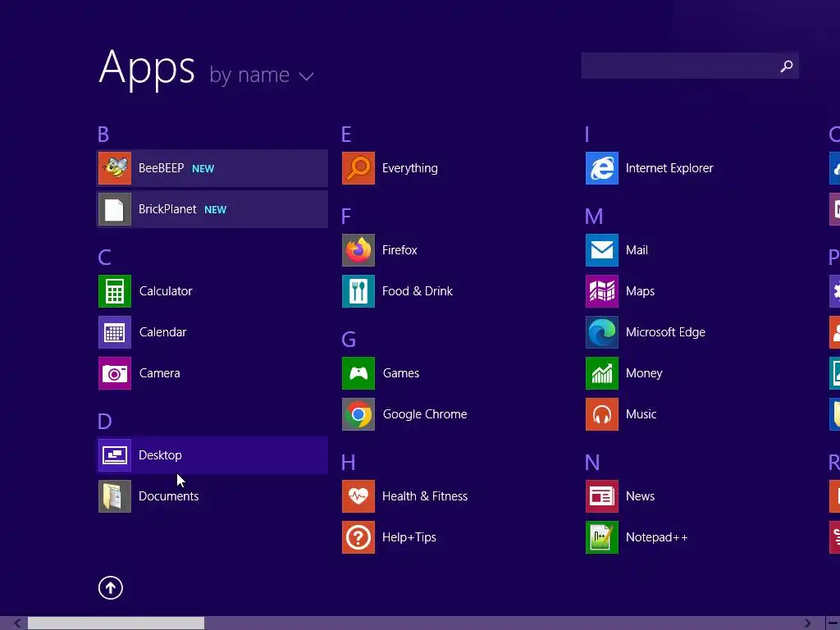Launch the Internet Explorer icon

click(x=602, y=168)
